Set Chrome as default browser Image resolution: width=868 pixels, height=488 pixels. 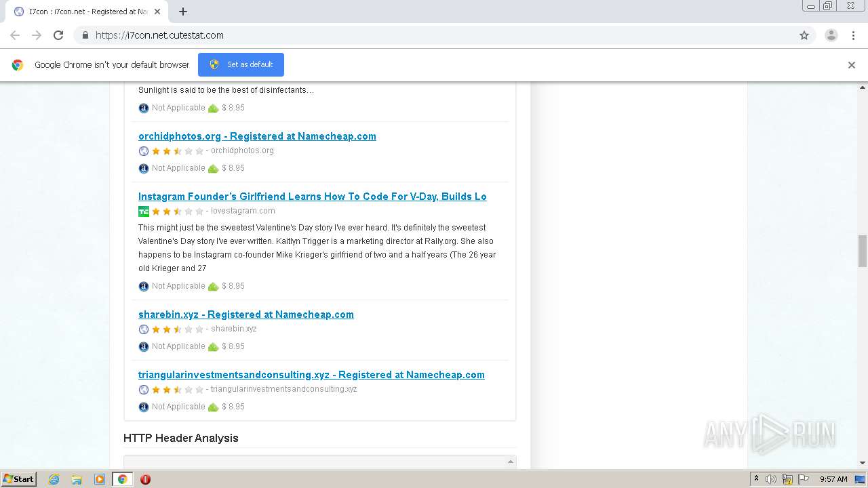pyautogui.click(x=241, y=64)
